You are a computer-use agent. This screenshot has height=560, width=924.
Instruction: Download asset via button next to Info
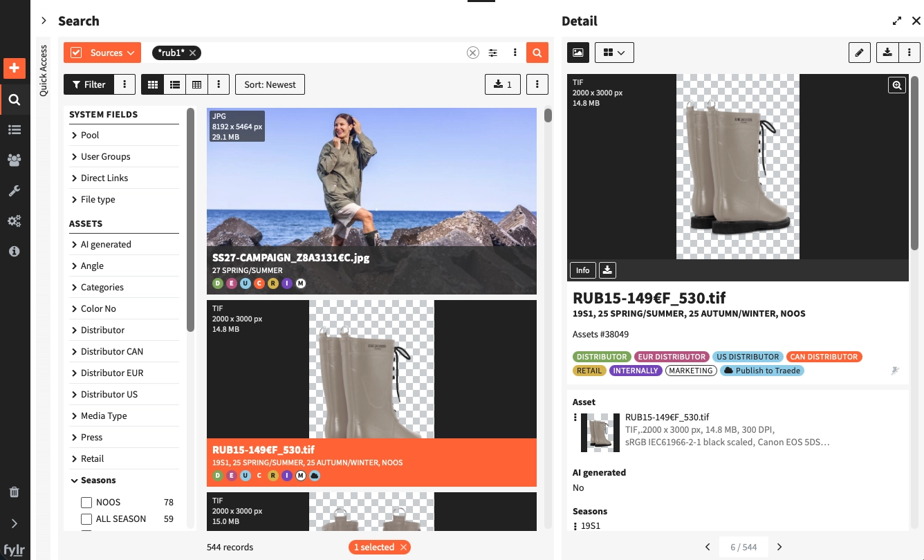(607, 270)
